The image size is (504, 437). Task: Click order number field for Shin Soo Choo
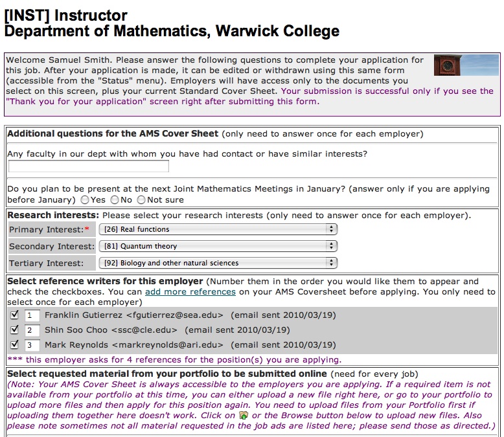32,330
